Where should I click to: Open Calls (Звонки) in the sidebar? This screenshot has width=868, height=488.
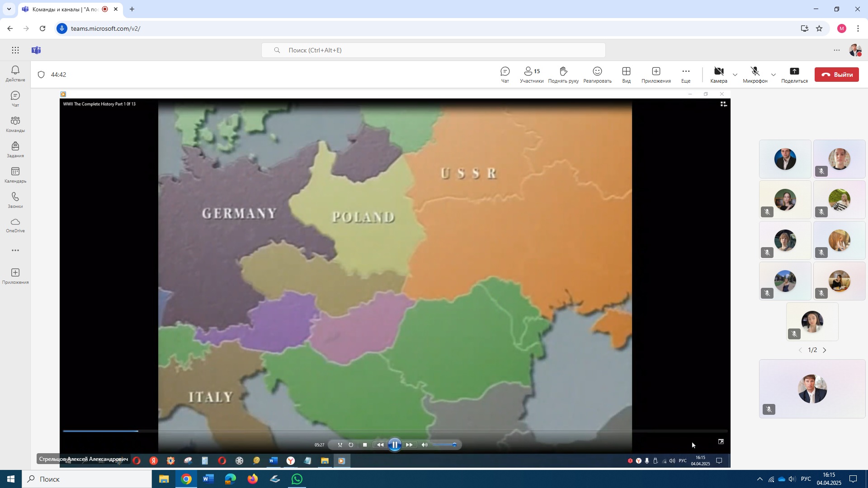(15, 200)
